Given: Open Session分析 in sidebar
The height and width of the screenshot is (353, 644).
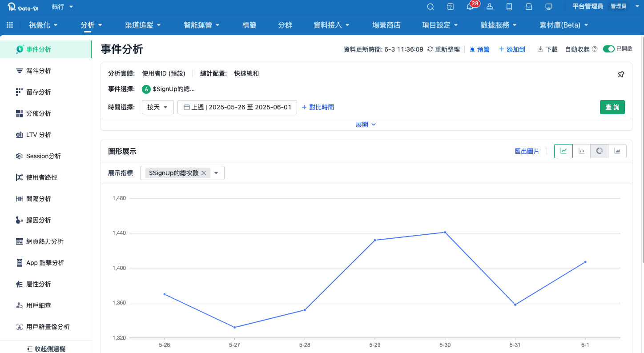Looking at the screenshot, I should (x=46, y=156).
